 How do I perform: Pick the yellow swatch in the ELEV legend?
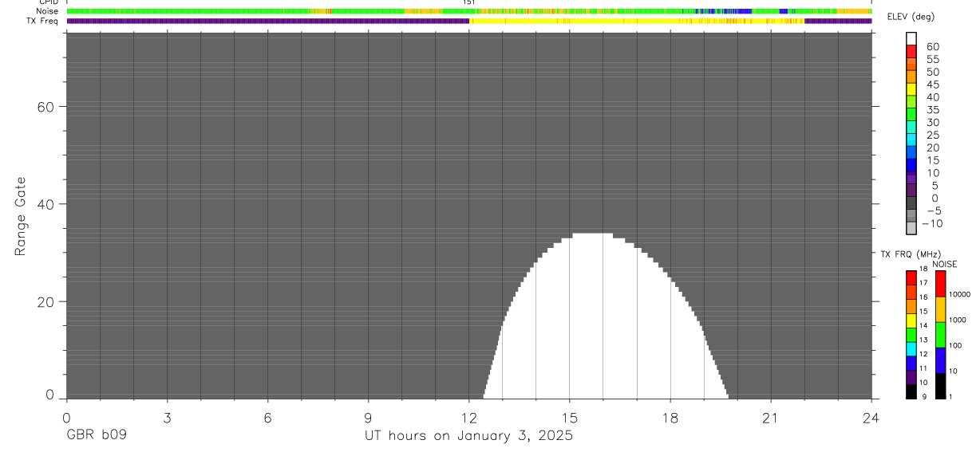pos(912,90)
